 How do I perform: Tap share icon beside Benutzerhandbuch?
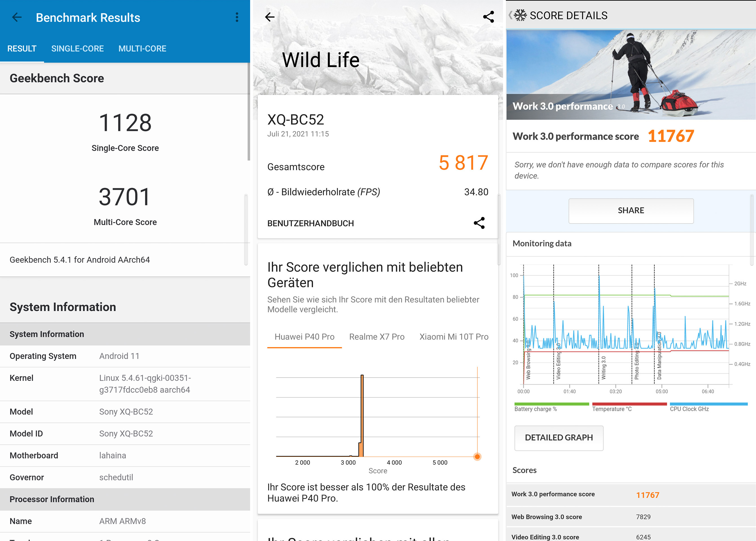[479, 223]
